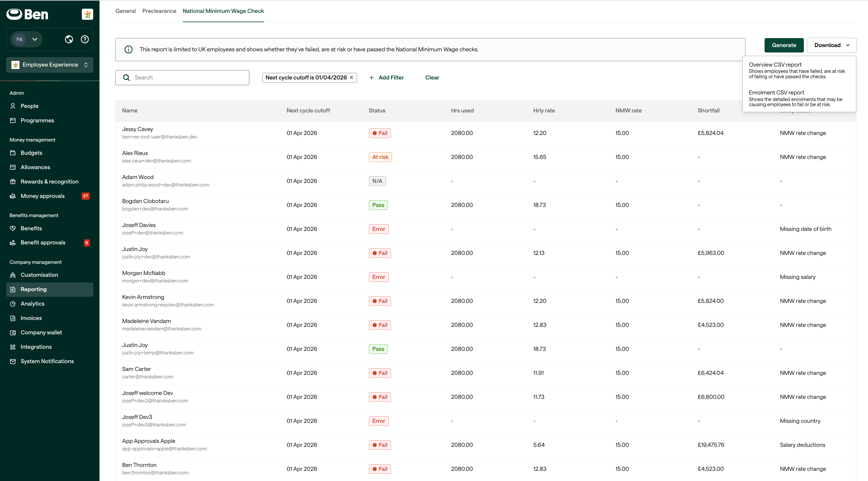This screenshot has height=481, width=868.
Task: Click the Reporting icon in the sidebar
Action: click(13, 289)
